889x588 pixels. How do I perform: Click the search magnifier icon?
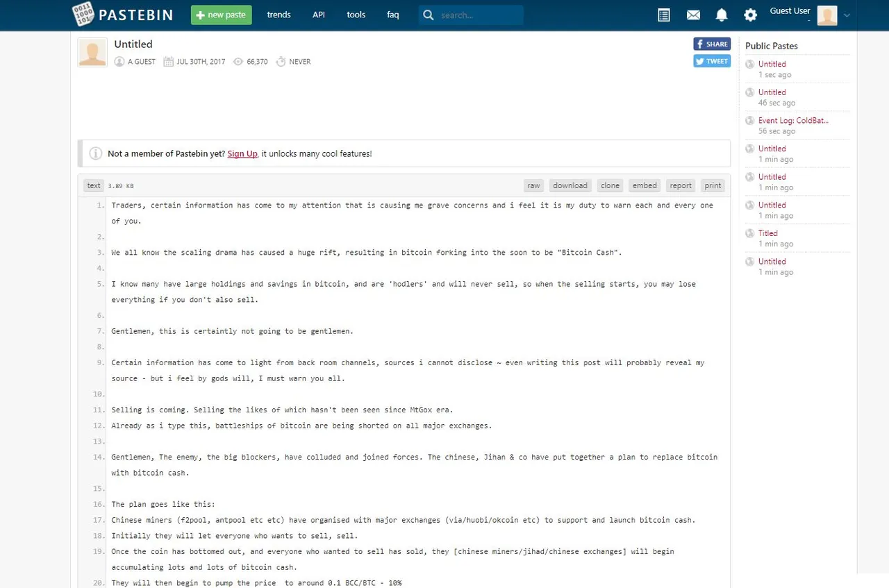point(429,15)
